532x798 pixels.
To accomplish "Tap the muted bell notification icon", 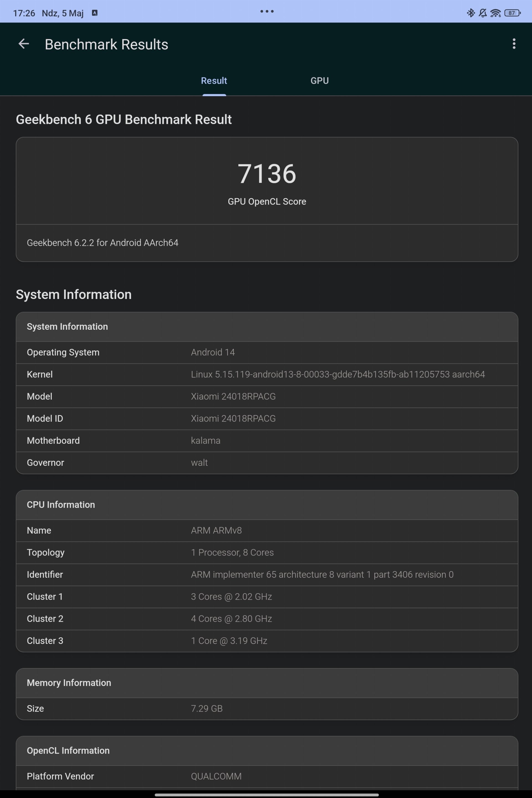I will tap(482, 13).
